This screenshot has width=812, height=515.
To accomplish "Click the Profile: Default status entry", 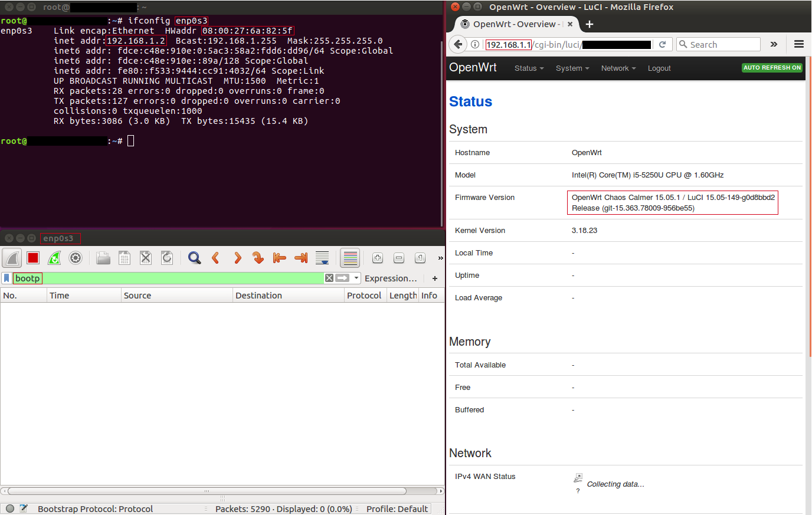I will coord(397,509).
